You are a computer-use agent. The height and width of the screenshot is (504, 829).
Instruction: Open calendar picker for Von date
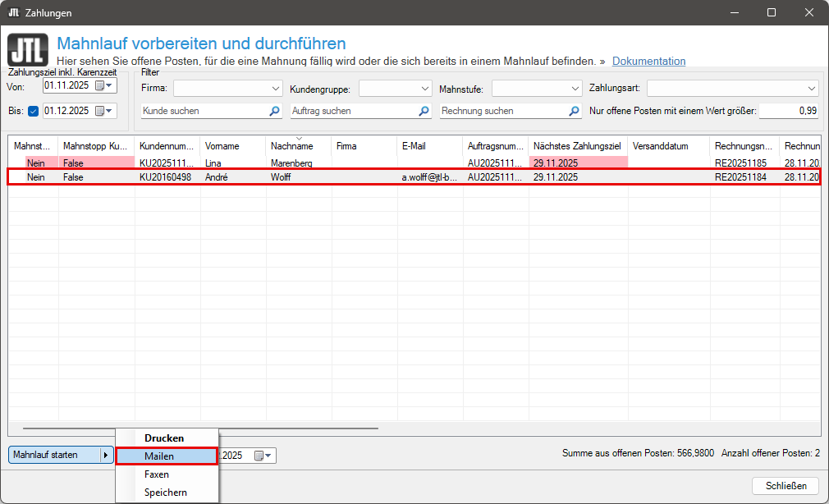[x=101, y=85]
